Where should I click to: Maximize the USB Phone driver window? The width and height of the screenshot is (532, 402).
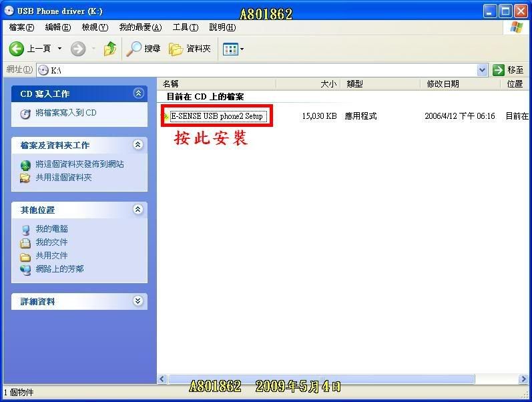click(505, 11)
